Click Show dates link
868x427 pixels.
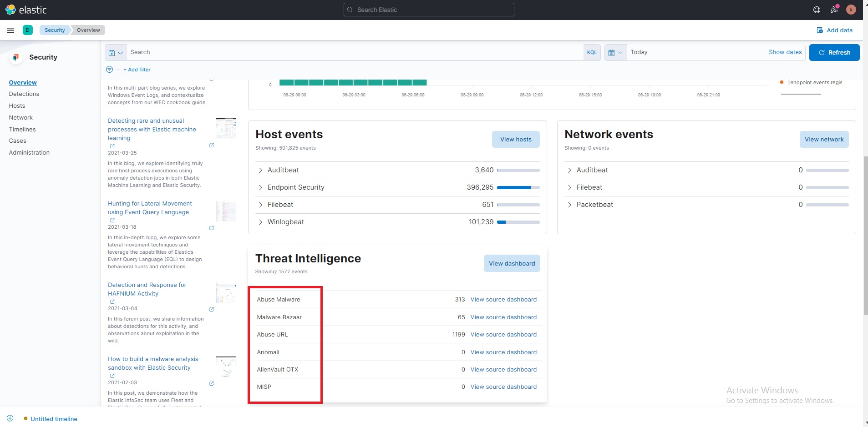(x=785, y=52)
